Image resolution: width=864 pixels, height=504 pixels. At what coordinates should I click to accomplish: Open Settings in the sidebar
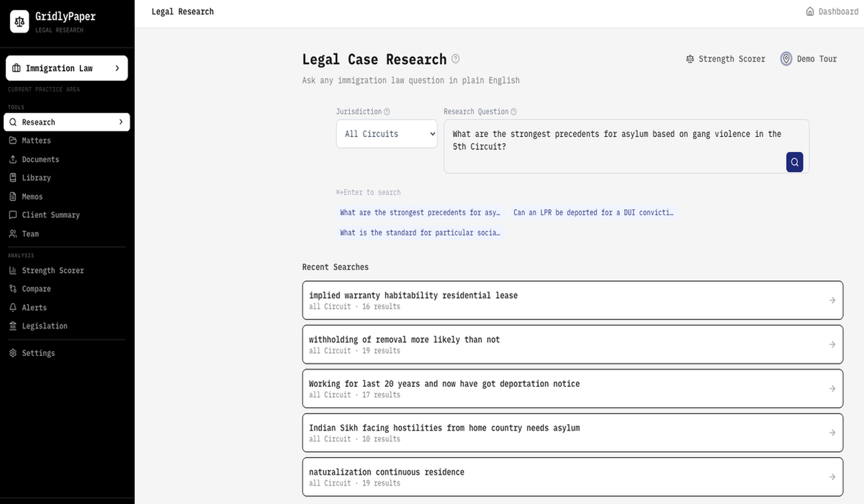pos(67,353)
